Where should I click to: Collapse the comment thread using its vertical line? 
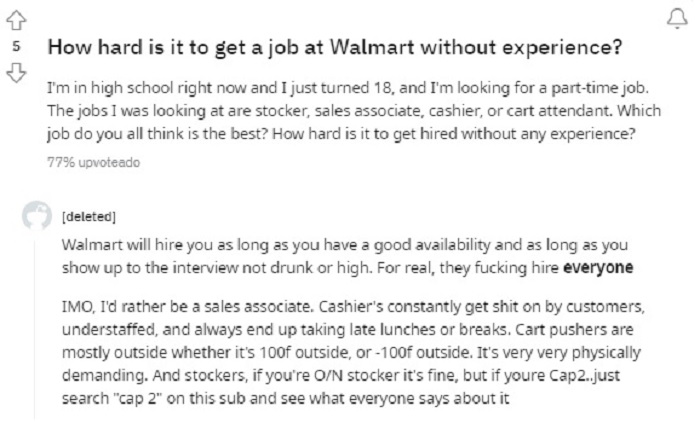click(x=34, y=329)
